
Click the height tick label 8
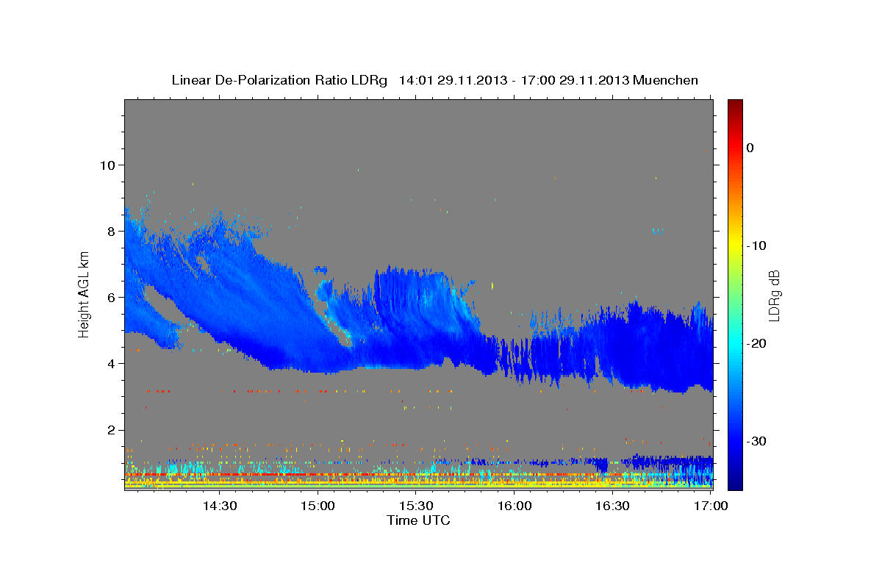(110, 231)
